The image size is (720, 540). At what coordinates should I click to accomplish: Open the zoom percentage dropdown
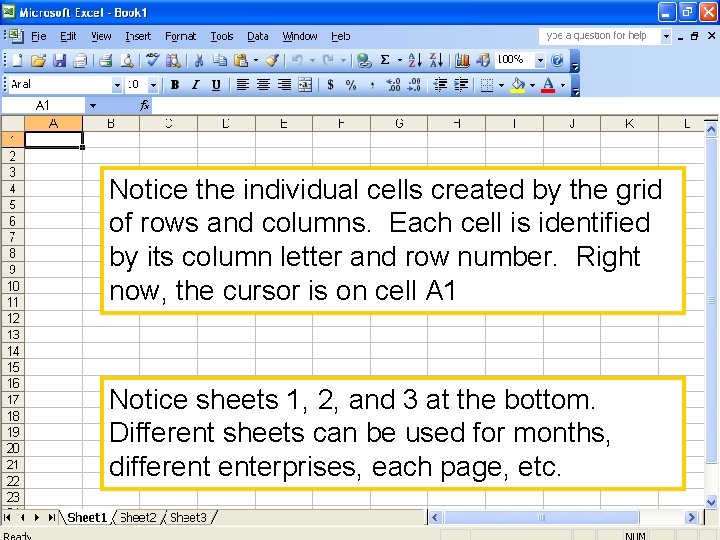click(x=540, y=60)
